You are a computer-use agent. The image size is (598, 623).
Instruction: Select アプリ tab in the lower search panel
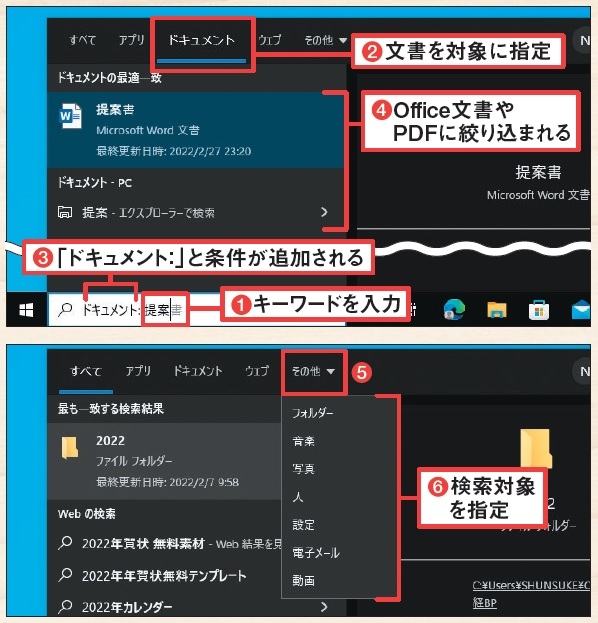[138, 371]
